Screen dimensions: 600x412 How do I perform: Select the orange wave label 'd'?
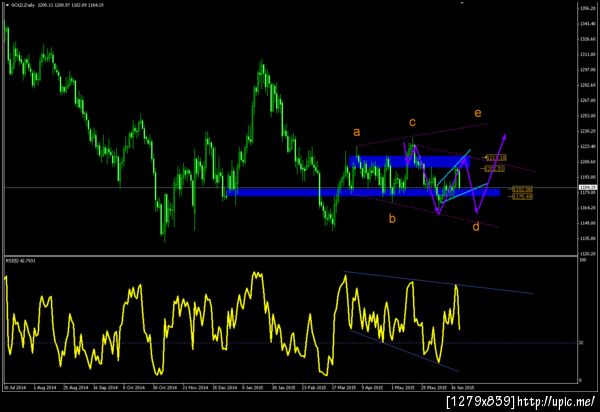tap(476, 226)
